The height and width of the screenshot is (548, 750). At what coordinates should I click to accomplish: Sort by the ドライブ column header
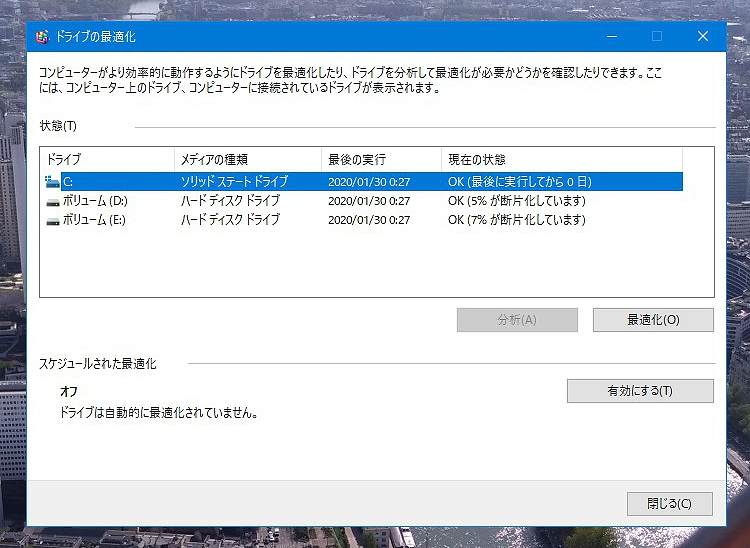108,159
